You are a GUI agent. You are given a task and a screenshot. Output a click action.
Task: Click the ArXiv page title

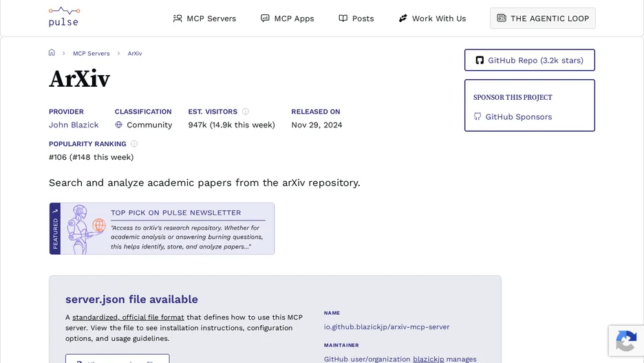[80, 79]
